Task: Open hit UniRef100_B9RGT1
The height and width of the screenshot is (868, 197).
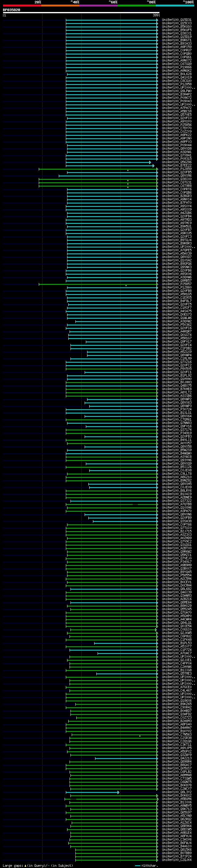Action: (177, 40)
